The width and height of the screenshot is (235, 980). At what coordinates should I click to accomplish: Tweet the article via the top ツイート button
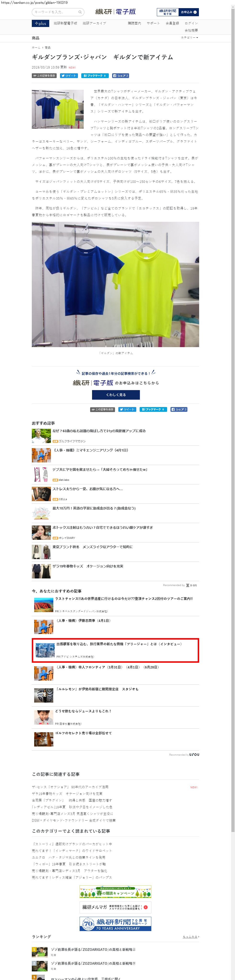point(69,76)
